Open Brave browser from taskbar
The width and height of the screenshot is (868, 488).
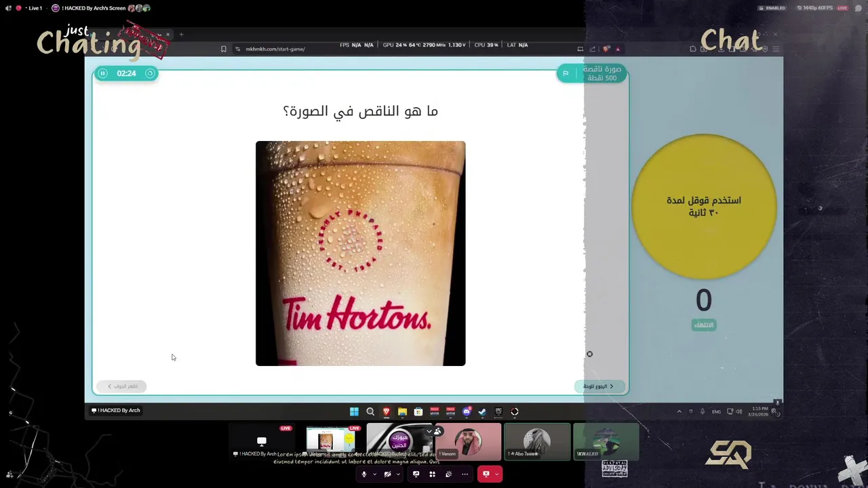point(387,411)
